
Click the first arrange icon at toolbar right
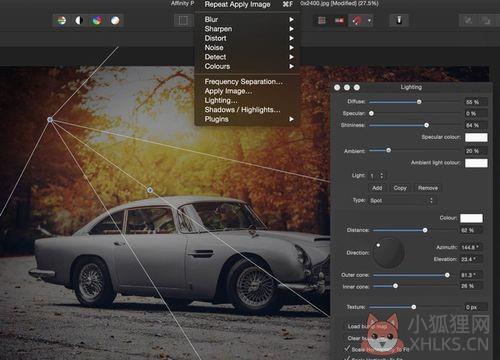coord(468,21)
